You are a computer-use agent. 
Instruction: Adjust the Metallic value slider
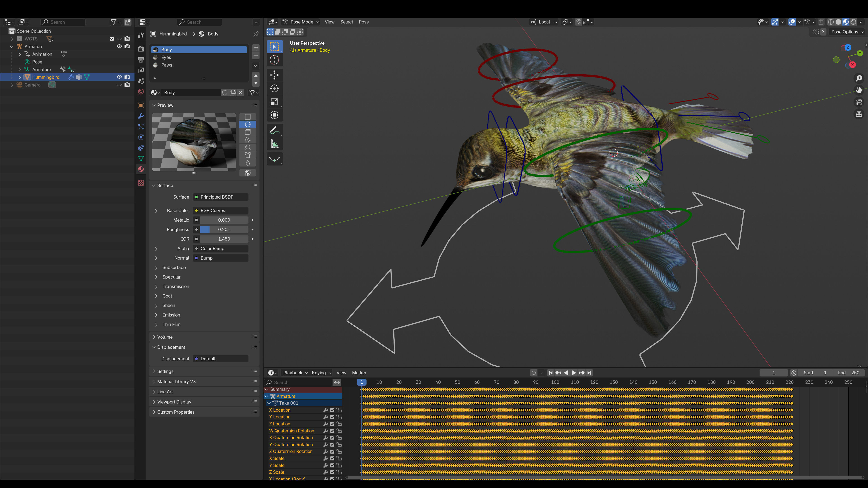click(x=224, y=220)
